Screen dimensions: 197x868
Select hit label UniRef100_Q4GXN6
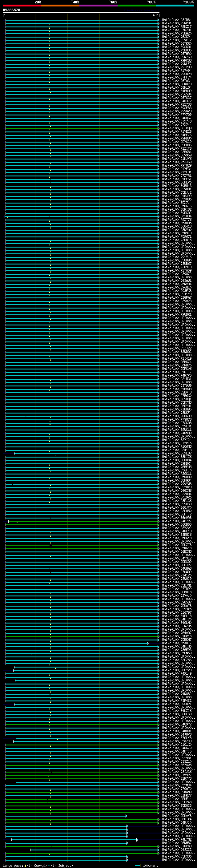coord(177,491)
